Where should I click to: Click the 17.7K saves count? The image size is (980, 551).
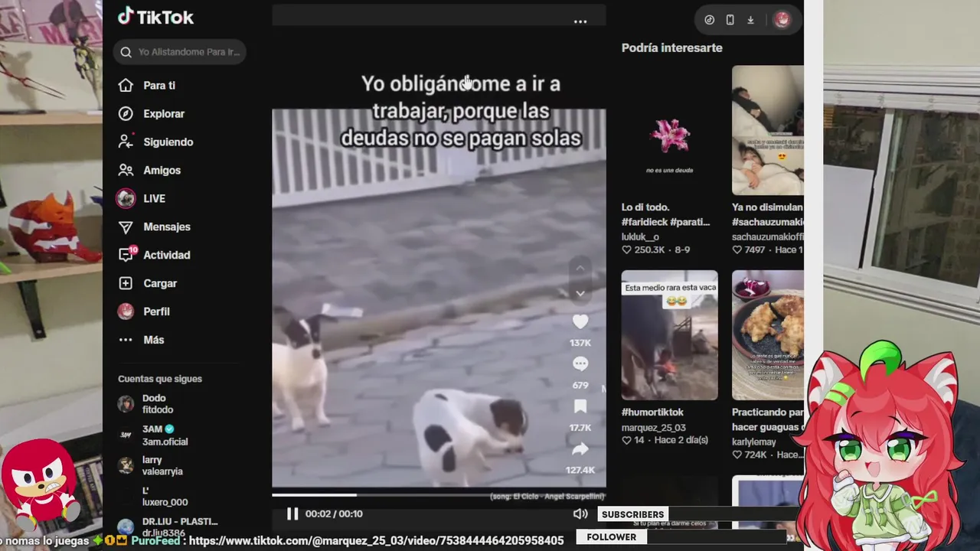coord(580,428)
